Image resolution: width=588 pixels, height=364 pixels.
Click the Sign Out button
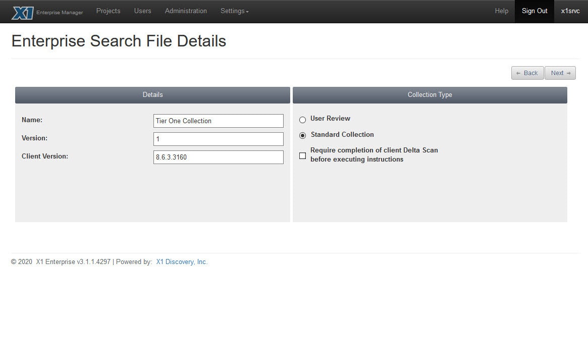(534, 11)
